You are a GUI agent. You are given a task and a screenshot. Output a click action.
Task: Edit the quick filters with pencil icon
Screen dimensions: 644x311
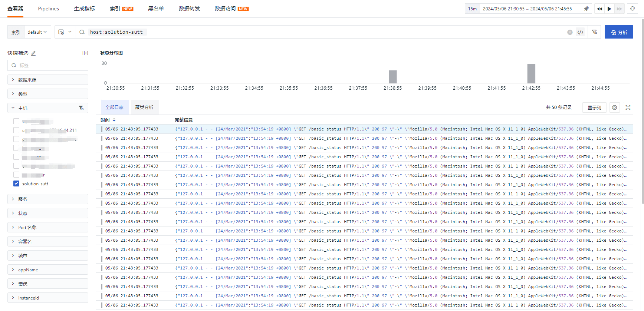click(33, 53)
